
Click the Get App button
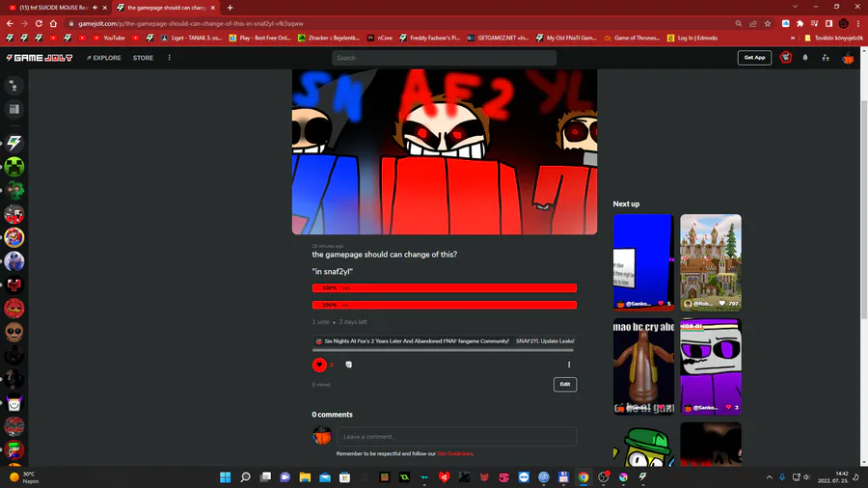pyautogui.click(x=754, y=58)
